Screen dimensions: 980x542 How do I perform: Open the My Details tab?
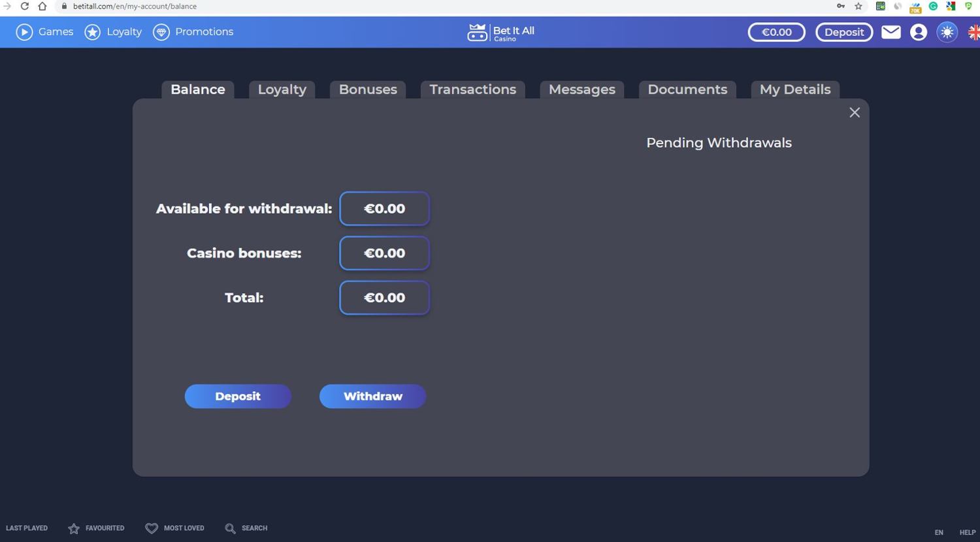click(795, 89)
